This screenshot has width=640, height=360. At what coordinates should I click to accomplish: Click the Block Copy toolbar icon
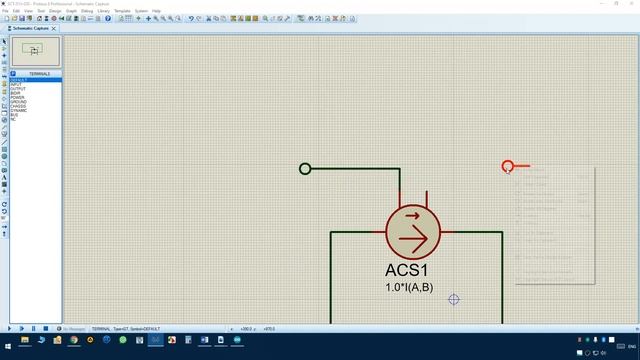[233, 18]
